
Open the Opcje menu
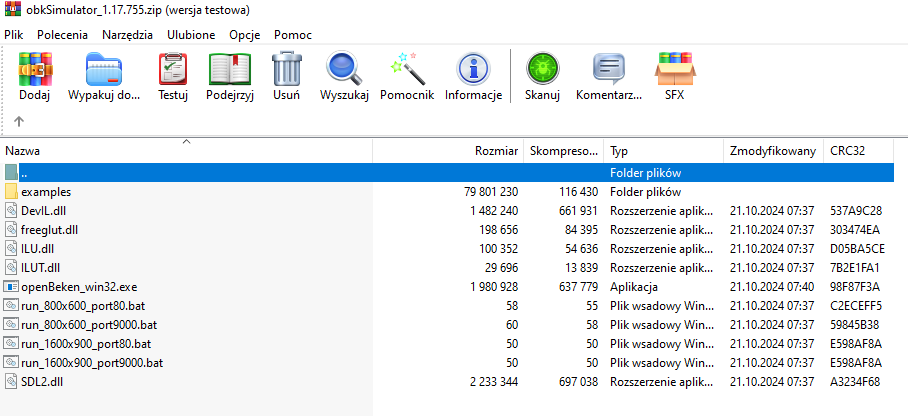tap(244, 35)
